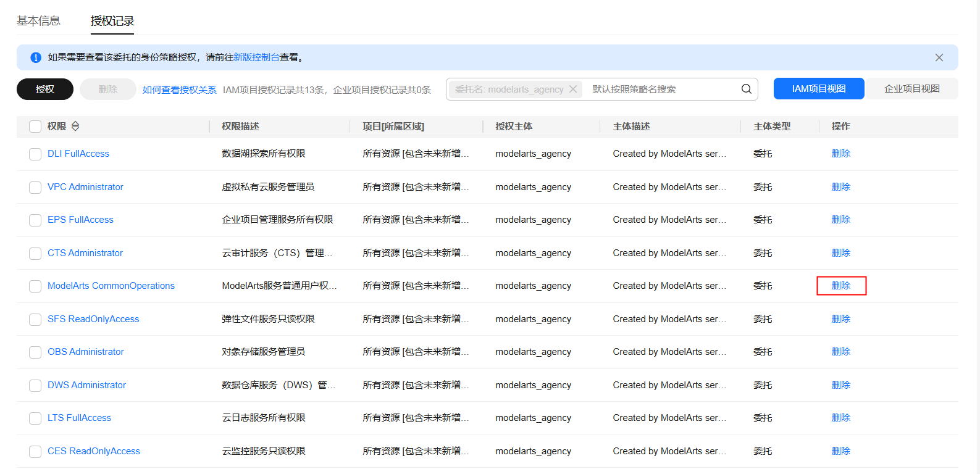Screen dimensions: 980x474
Task: Check the CES ReadOnlyAccess row checkbox
Action: tap(35, 451)
